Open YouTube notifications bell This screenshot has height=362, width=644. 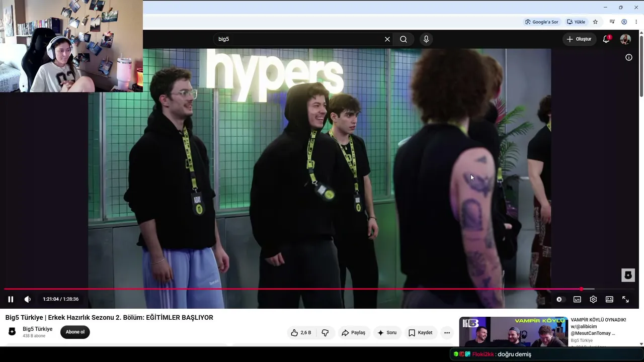coord(606,39)
